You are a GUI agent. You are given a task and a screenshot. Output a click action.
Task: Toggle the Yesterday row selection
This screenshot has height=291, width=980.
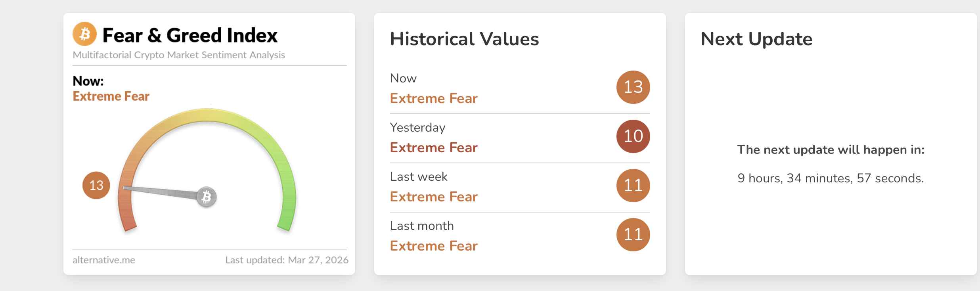pos(519,137)
